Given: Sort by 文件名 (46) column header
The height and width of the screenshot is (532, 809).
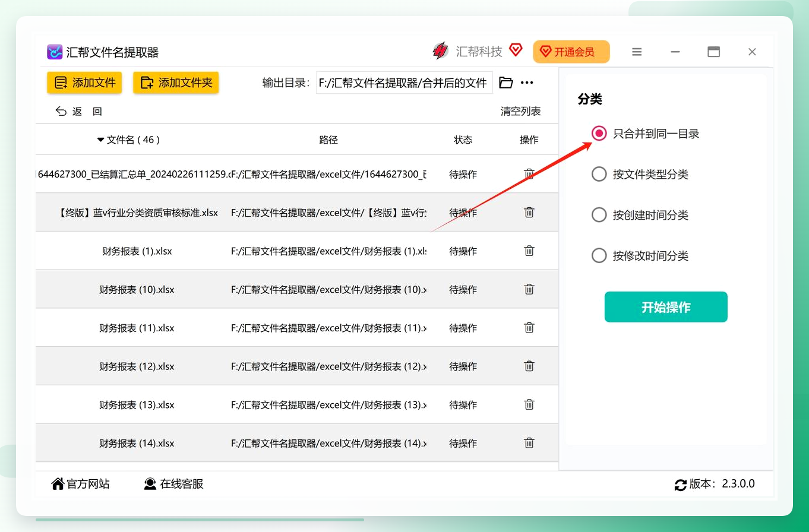Looking at the screenshot, I should pyautogui.click(x=129, y=140).
